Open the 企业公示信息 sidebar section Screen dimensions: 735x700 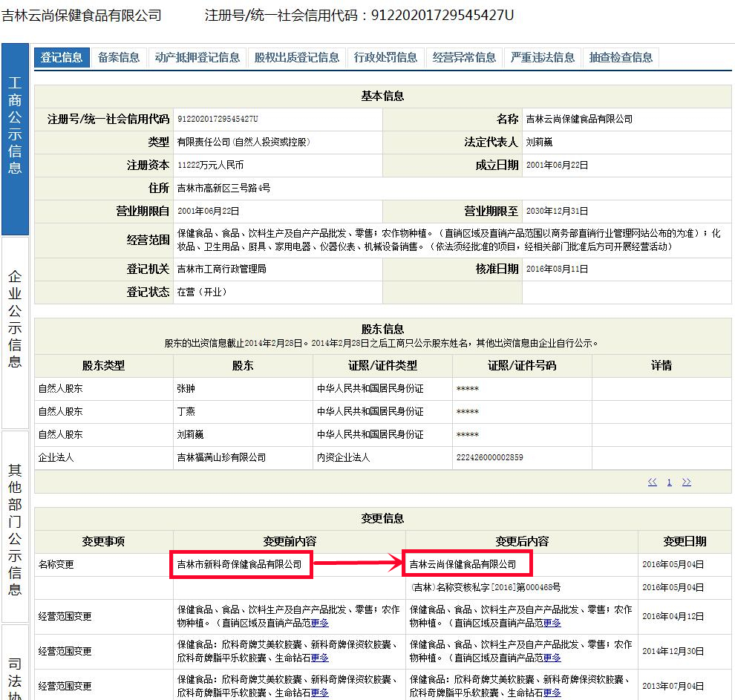tap(15, 333)
